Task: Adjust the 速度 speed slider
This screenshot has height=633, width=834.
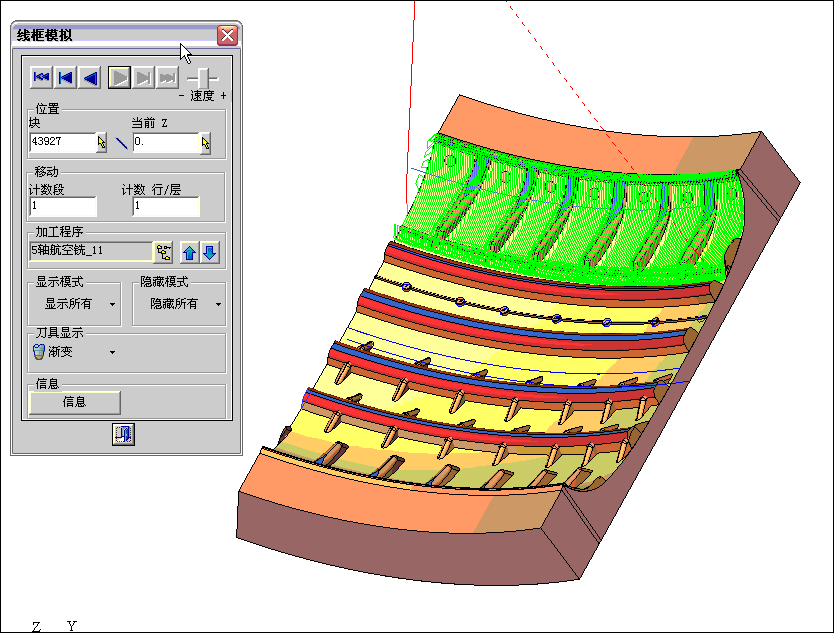Action: 203,78
